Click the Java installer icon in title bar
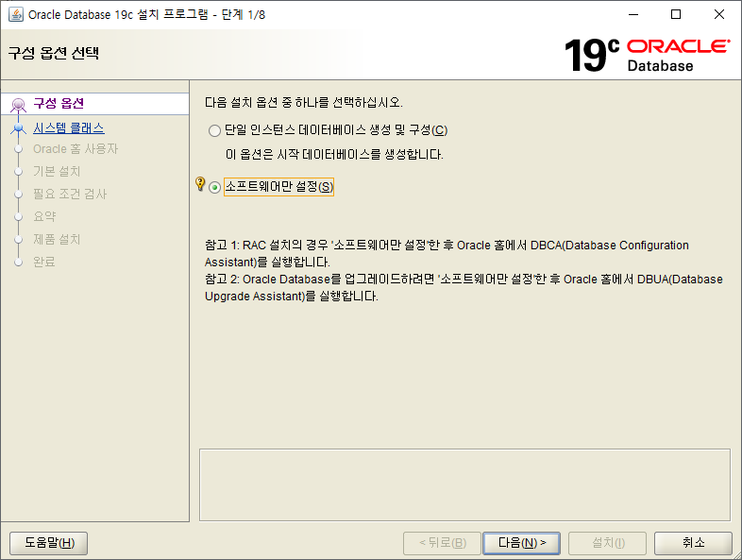 coord(16,14)
